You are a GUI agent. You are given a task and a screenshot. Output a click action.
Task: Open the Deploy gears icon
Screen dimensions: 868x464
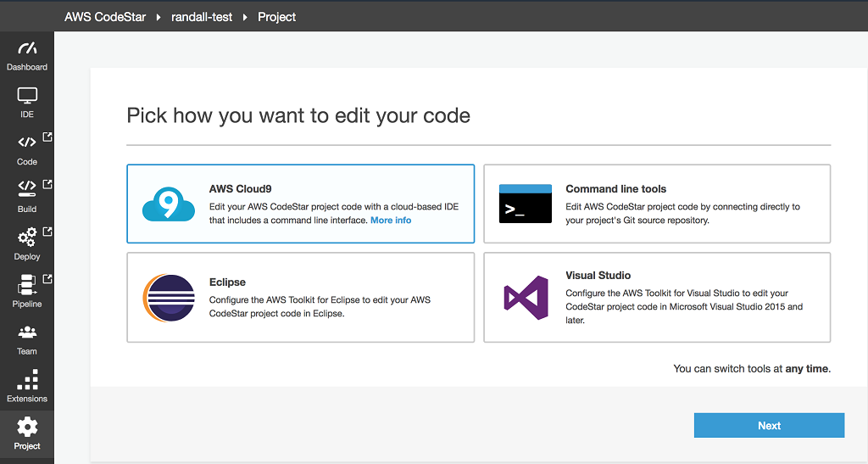click(26, 237)
